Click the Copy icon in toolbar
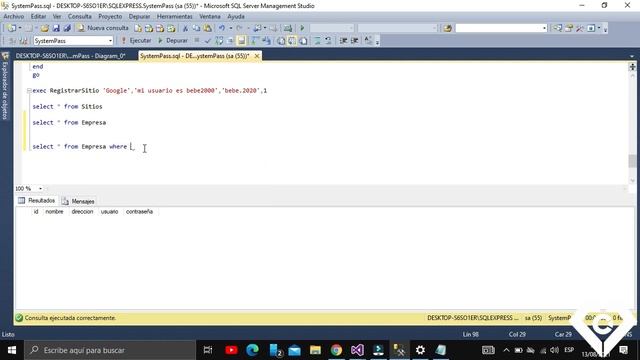Image resolution: width=640 pixels, height=360 pixels. coord(196,28)
